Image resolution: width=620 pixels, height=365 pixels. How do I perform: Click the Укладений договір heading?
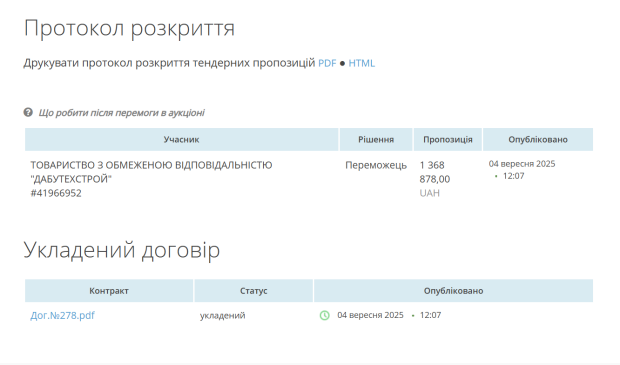point(122,250)
